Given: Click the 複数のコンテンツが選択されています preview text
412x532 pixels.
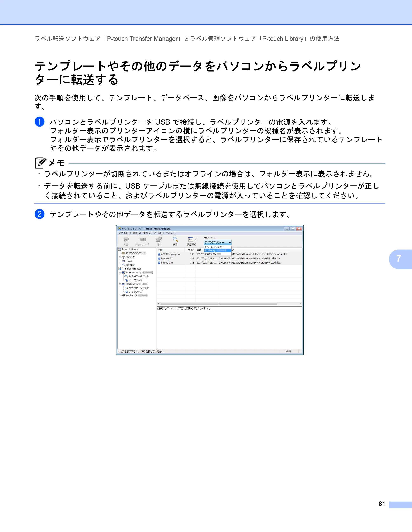Looking at the screenshot, I should point(184,308).
